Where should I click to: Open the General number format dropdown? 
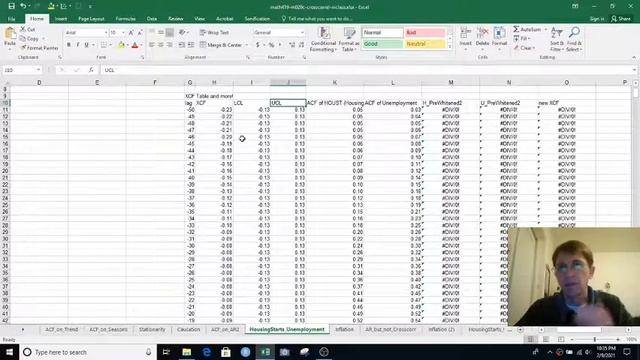pos(302,33)
